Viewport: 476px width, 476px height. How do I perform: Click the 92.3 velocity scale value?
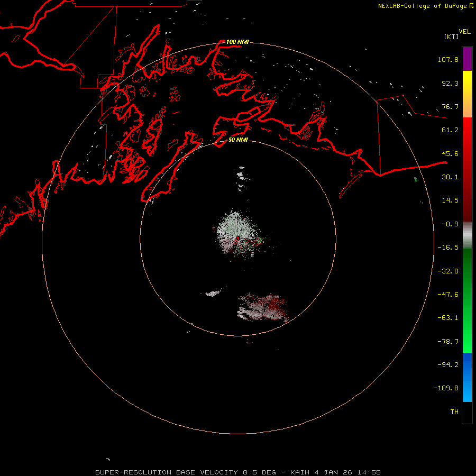click(450, 83)
